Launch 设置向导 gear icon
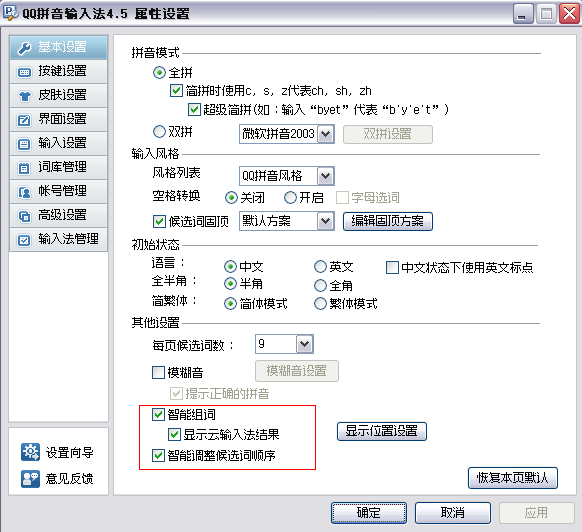Screen dimensions: 582x532 [30, 452]
